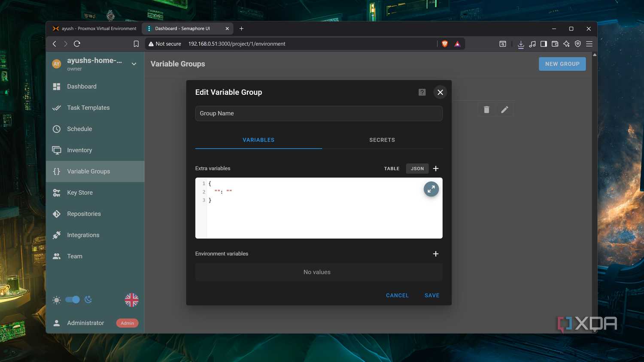Click the 'Variable Groups' page heading
The height and width of the screenshot is (362, 644).
tap(178, 64)
